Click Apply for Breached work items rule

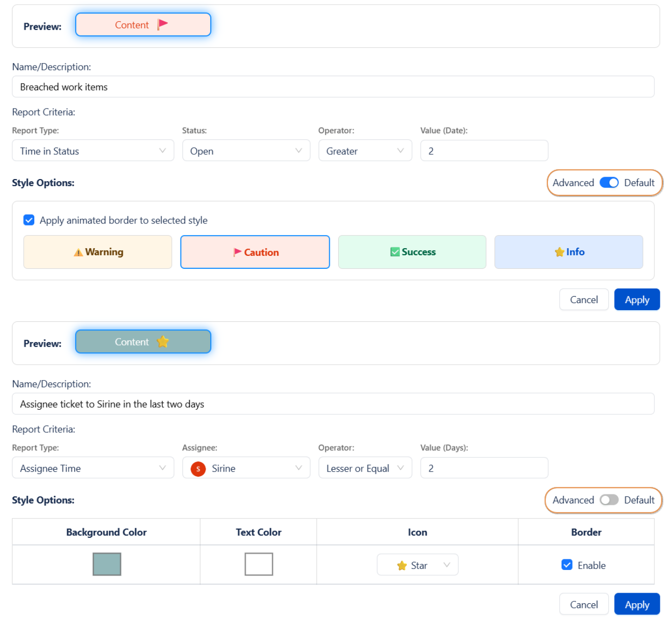tap(637, 300)
